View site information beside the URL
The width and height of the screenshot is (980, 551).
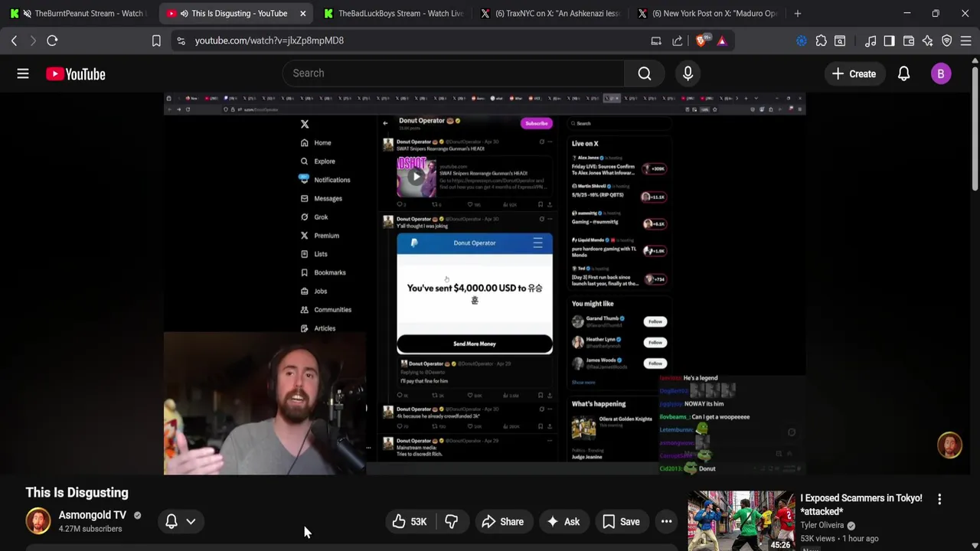coord(181,41)
